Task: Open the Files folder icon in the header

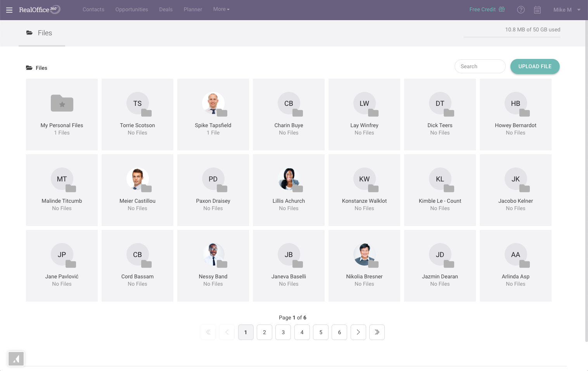Action: 30,33
